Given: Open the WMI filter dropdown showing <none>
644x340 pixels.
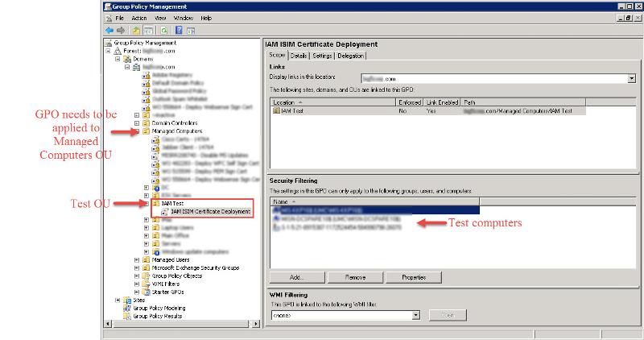Looking at the screenshot, I should pyautogui.click(x=415, y=315).
